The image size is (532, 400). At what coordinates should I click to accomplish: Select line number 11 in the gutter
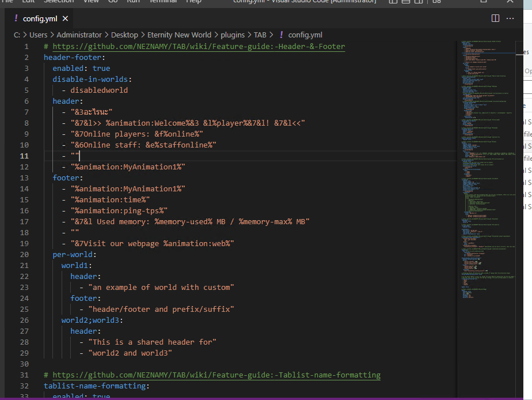[24, 156]
